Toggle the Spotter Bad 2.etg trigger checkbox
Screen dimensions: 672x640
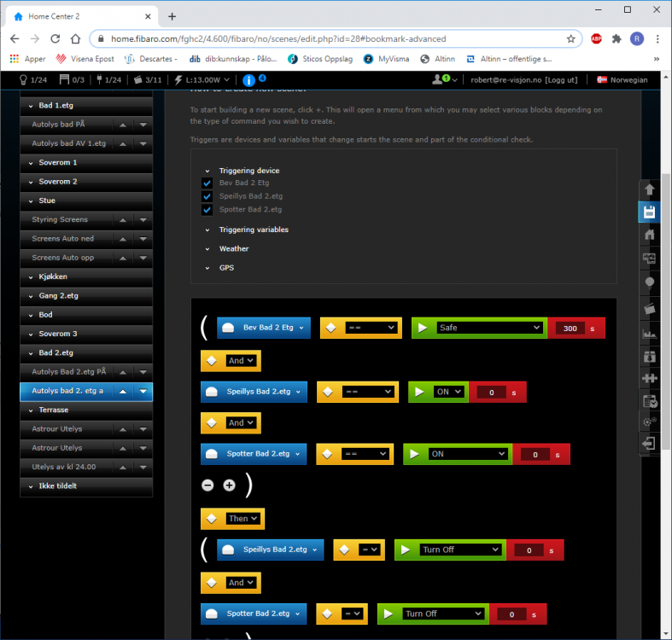click(x=207, y=210)
